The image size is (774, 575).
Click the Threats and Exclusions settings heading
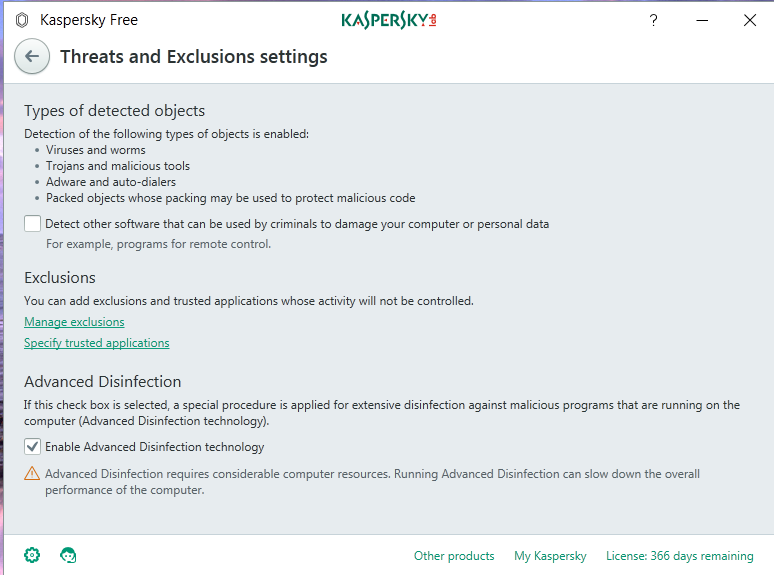[194, 57]
